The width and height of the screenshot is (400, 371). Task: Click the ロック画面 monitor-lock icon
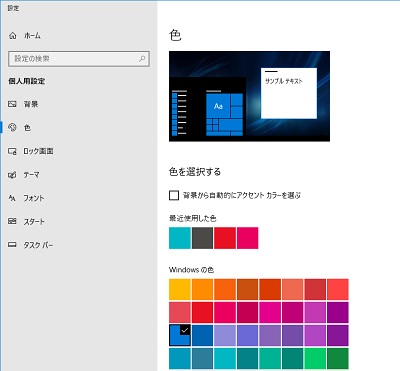(x=12, y=151)
